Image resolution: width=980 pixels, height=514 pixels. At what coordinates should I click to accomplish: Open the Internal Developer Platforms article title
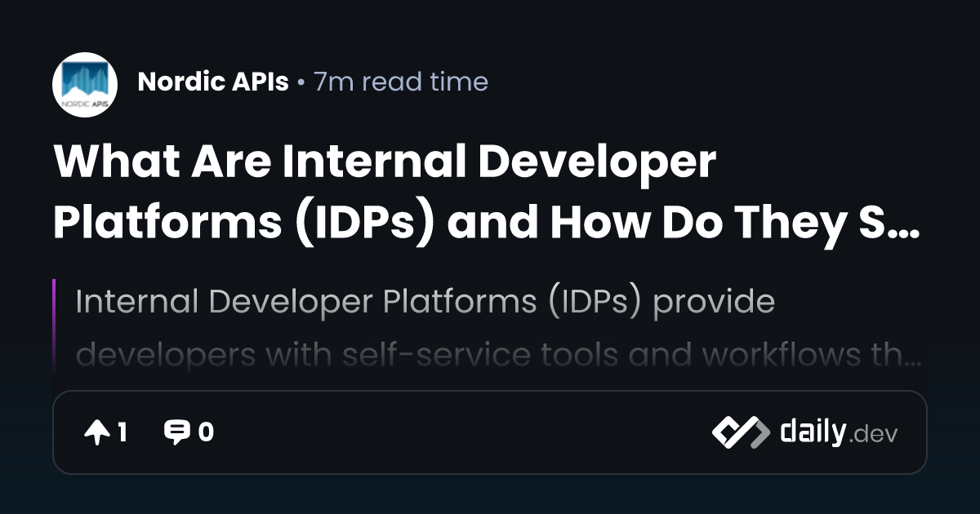[x=487, y=193]
